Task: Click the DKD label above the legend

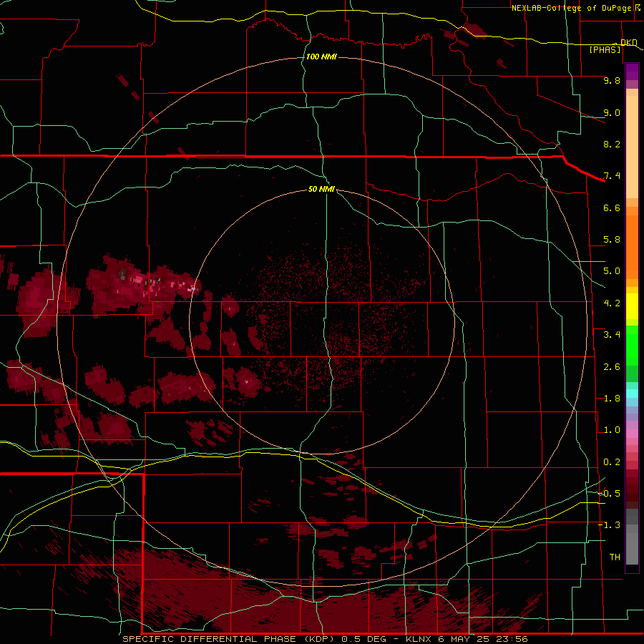Action: coord(629,42)
